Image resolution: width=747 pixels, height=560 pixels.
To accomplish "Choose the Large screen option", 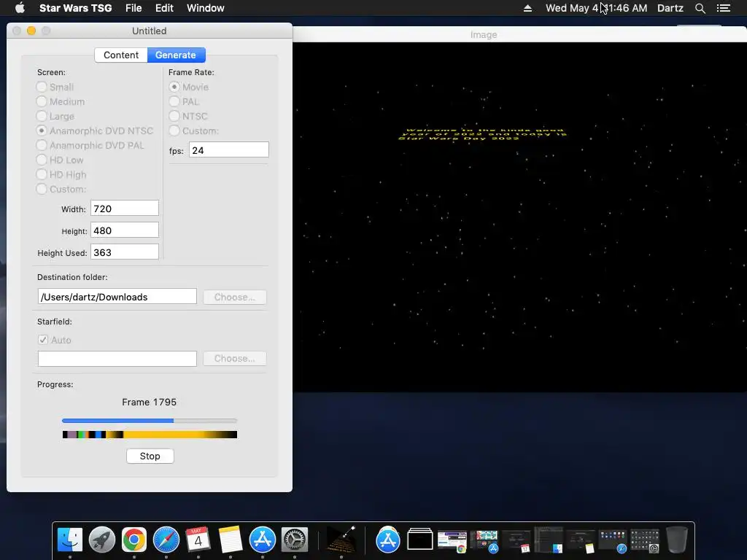I will coord(42,116).
